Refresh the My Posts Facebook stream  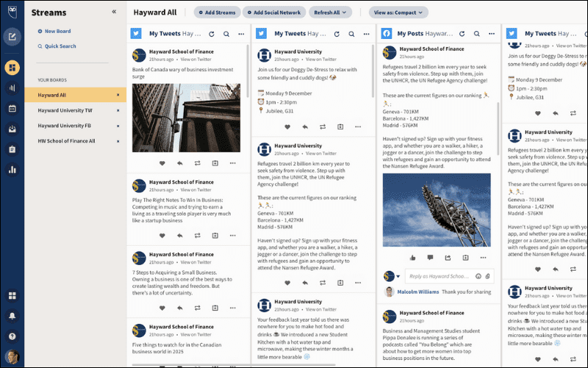pyautogui.click(x=462, y=34)
